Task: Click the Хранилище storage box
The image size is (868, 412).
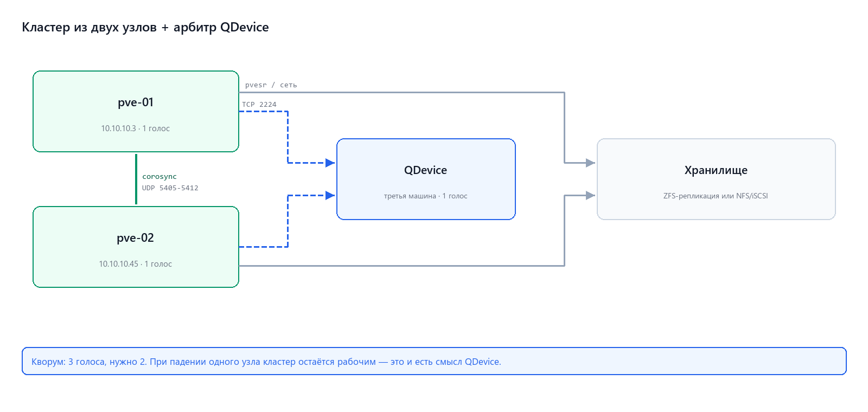Action: [716, 179]
